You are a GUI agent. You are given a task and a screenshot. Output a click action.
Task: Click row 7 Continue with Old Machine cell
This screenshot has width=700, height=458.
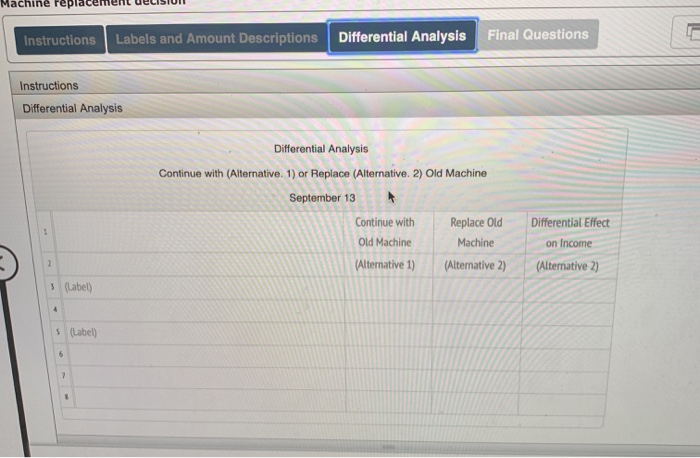[388, 379]
